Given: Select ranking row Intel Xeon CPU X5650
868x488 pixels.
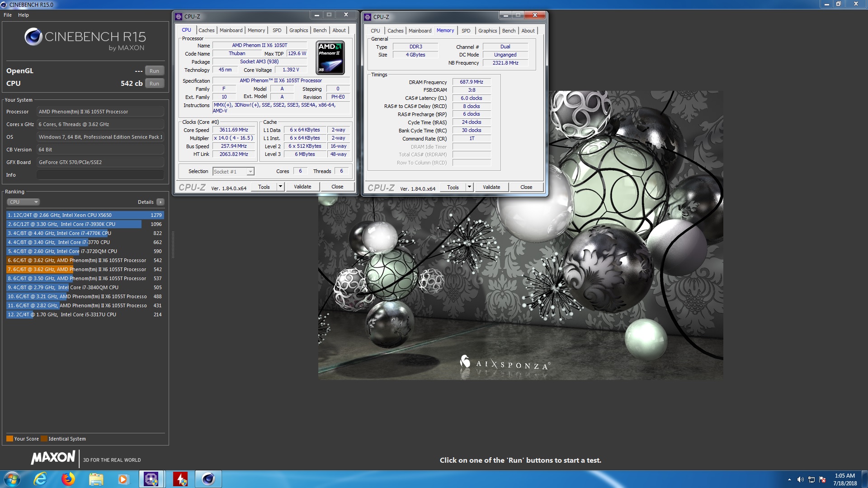Looking at the screenshot, I should click(x=85, y=215).
